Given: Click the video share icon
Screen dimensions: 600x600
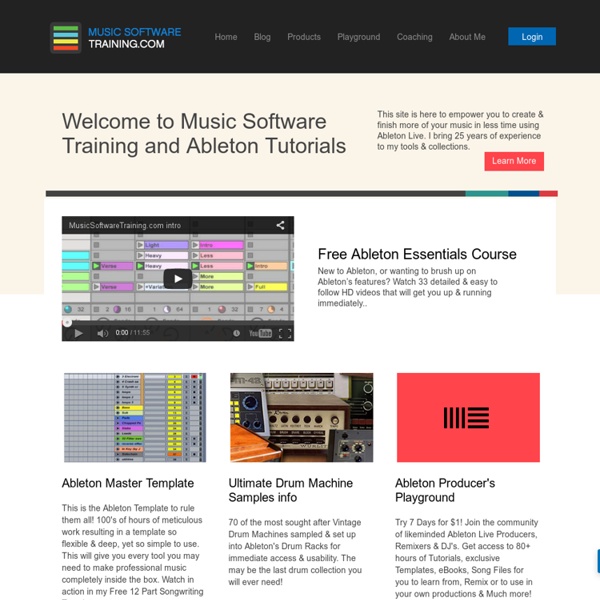Looking at the screenshot, I should [280, 225].
